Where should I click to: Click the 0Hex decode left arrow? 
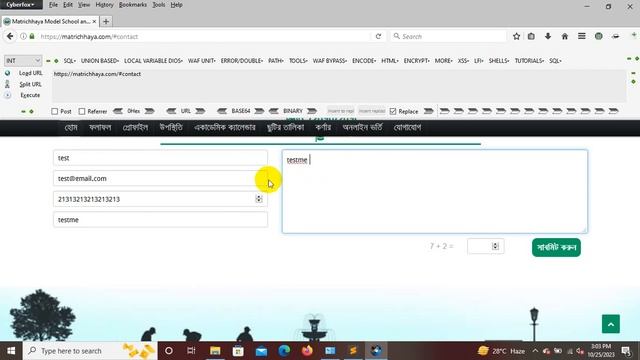118,111
